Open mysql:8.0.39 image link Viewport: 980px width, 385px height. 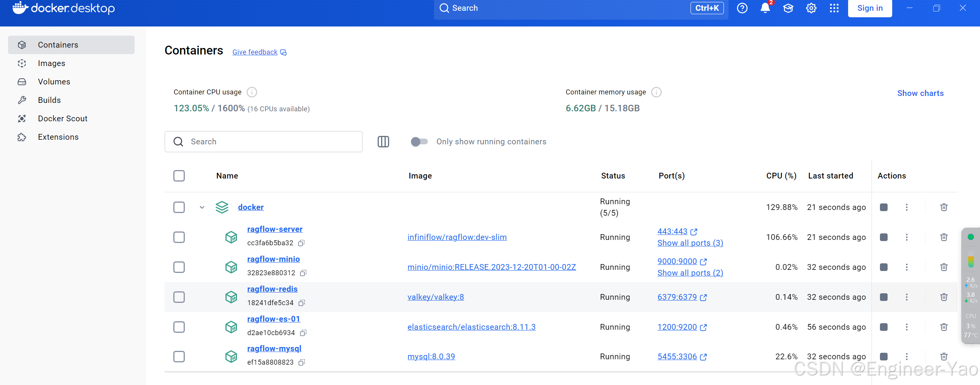click(431, 357)
